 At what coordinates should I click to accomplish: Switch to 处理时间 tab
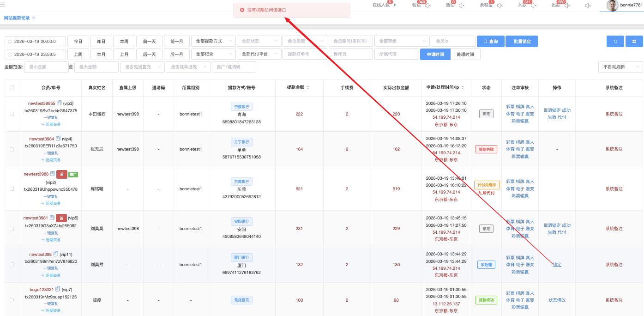click(465, 54)
